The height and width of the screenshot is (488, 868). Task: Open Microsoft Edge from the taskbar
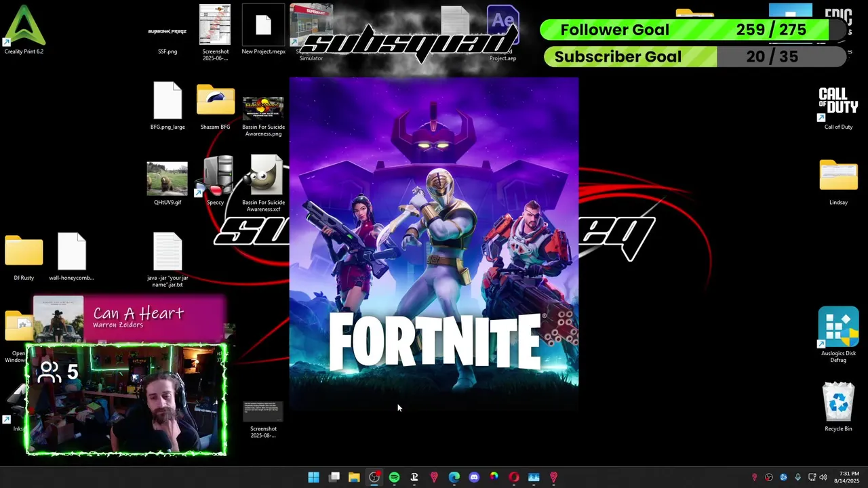[x=454, y=477]
